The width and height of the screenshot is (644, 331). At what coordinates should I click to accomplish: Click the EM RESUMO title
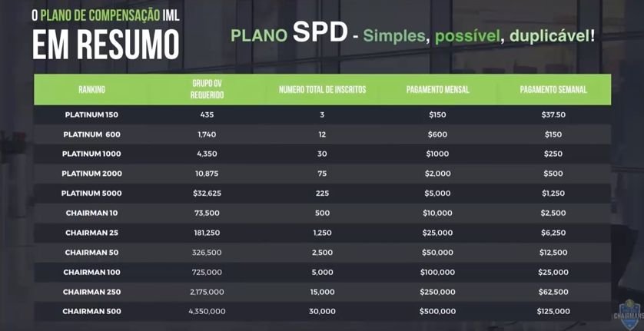coord(106,45)
